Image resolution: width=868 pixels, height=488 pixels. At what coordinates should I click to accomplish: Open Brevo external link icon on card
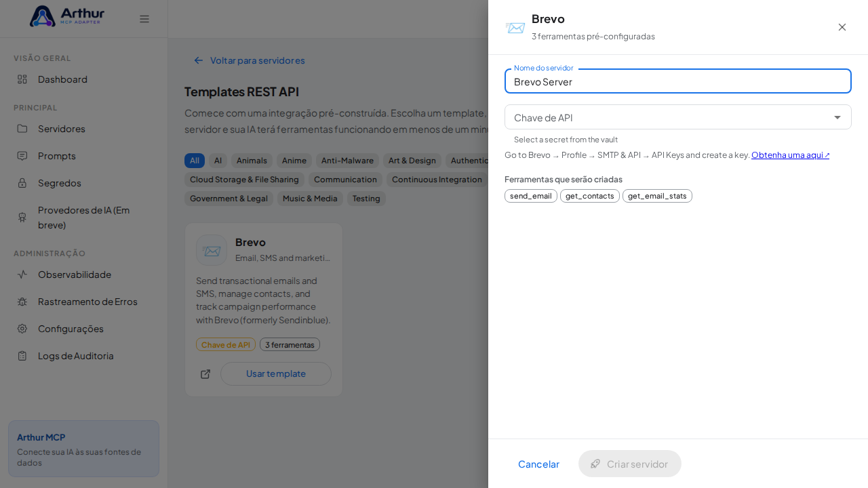[x=205, y=374]
